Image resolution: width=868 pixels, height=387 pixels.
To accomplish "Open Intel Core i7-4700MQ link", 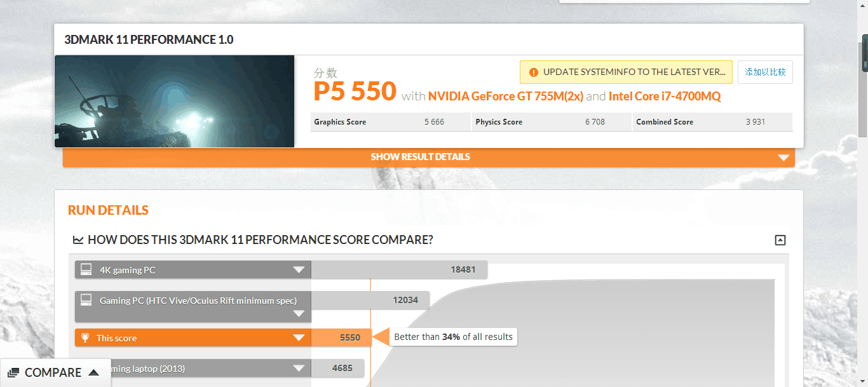I will click(665, 97).
